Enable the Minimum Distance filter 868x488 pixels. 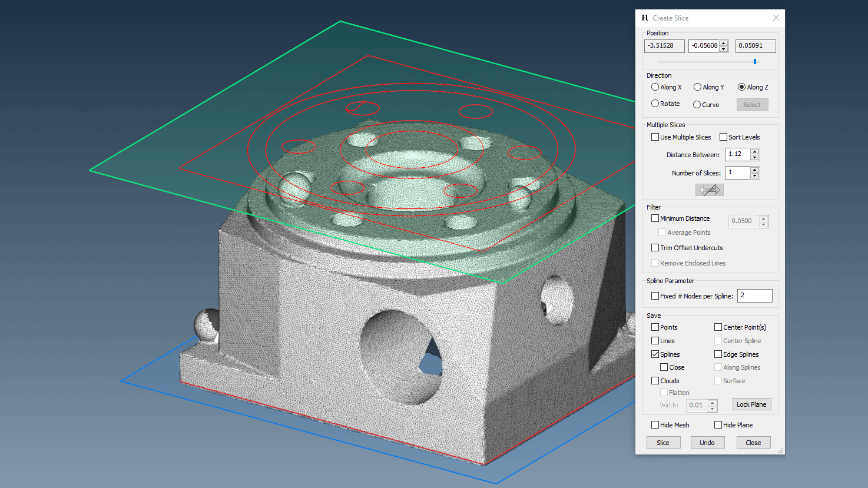pos(655,218)
